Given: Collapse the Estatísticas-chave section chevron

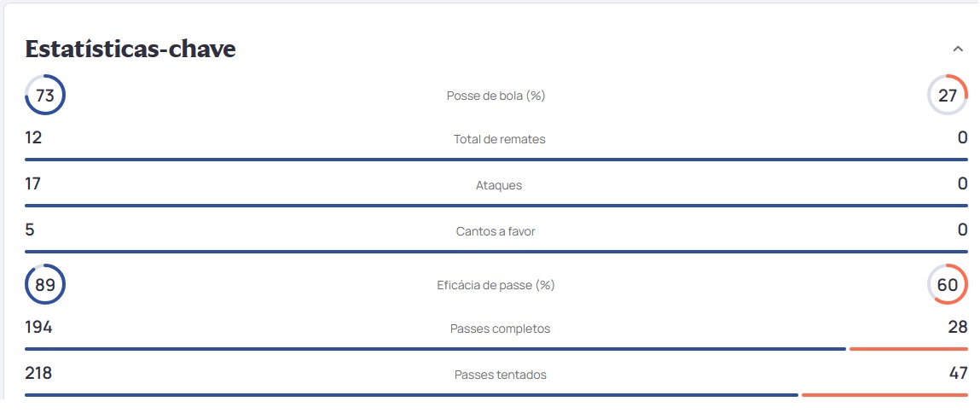Looking at the screenshot, I should [958, 49].
